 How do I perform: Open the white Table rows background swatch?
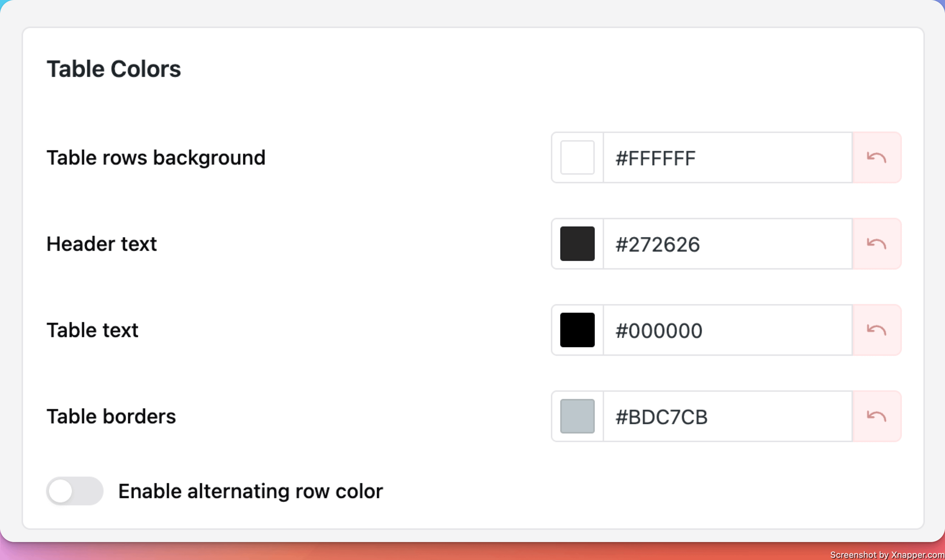pos(577,157)
